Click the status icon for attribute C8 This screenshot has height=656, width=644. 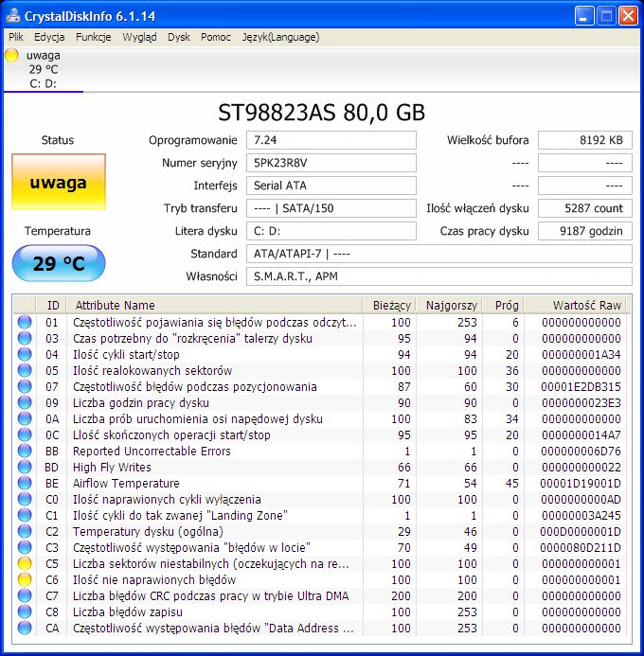pyautogui.click(x=25, y=612)
